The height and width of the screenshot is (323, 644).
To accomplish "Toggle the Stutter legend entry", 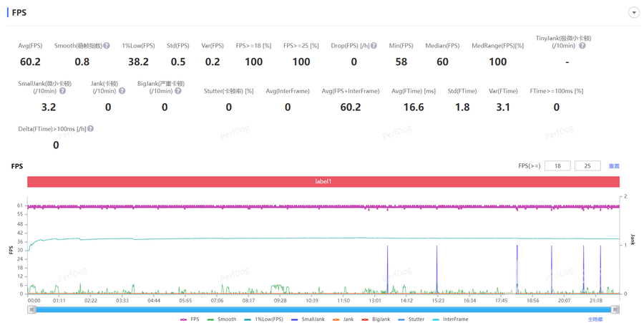I will [x=411, y=319].
